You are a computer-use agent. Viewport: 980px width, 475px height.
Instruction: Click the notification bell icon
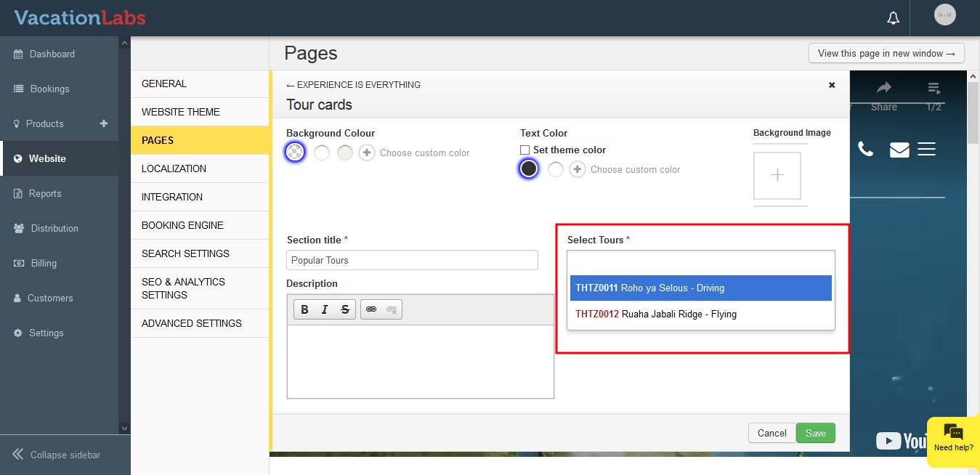tap(894, 18)
